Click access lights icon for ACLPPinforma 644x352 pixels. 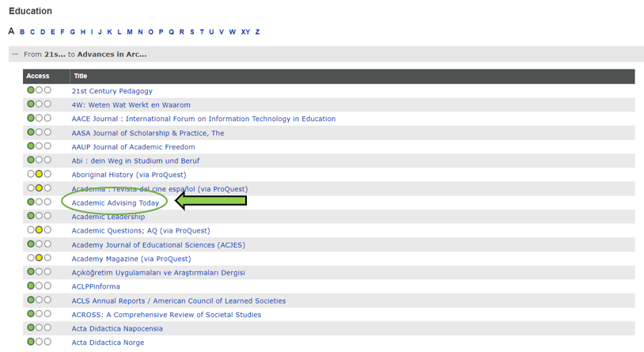[39, 286]
